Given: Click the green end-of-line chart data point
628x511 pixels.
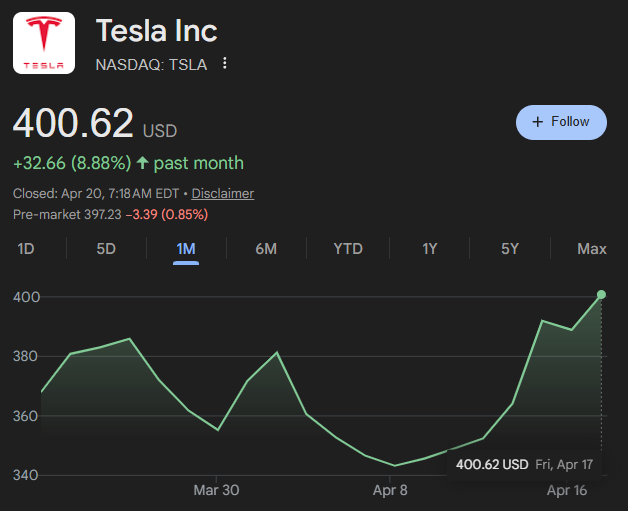Looking at the screenshot, I should pos(601,294).
